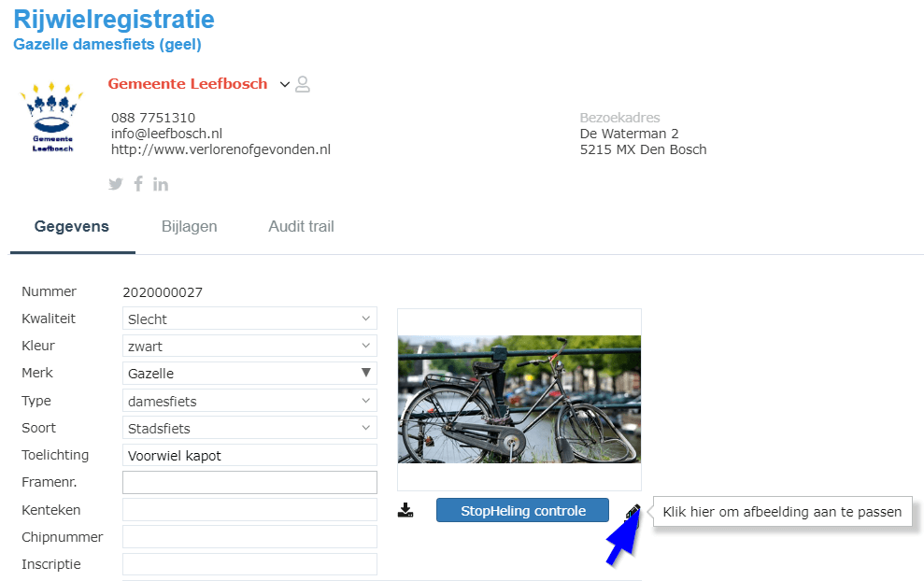
Task: Click the user profile icon beside Gemeente Leefbosch
Action: [x=303, y=84]
